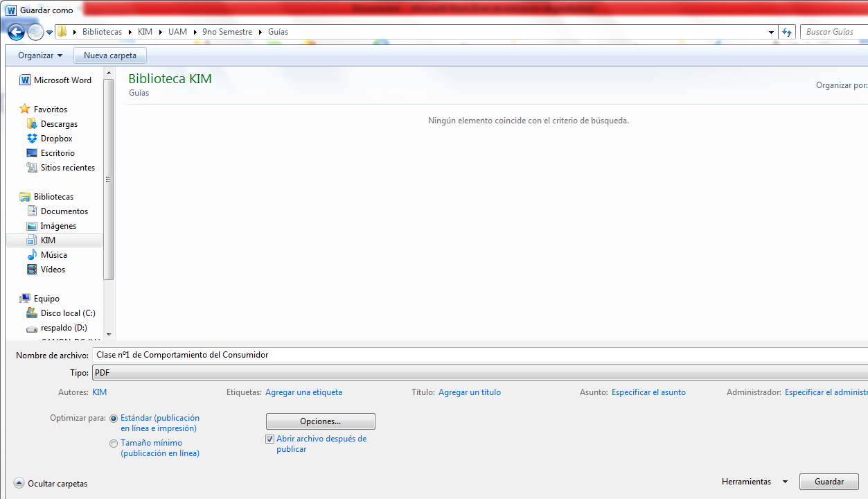Click the Nombre de archivo text field

pyautogui.click(x=478, y=355)
